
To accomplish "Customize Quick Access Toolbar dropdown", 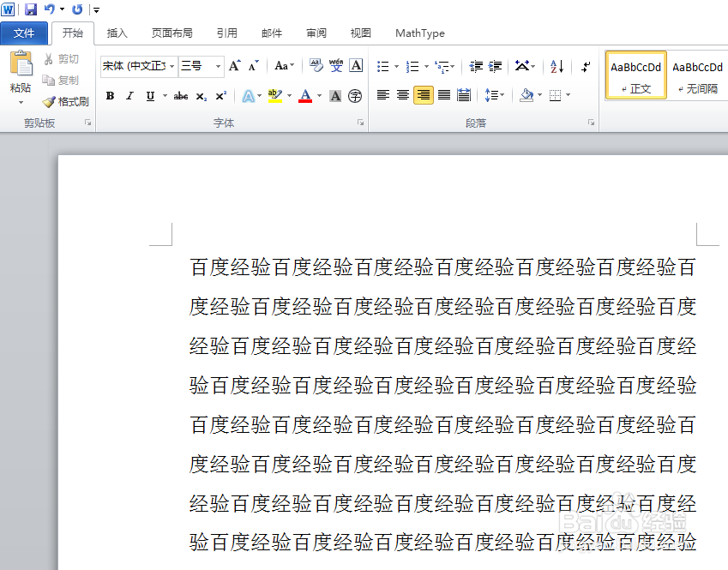I will click(96, 9).
